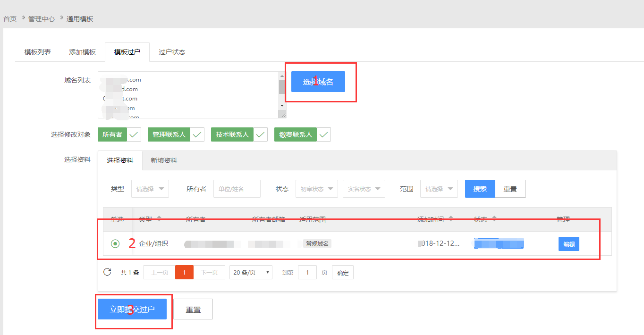Uncheck the 所有者 checkbox
644x335 pixels.
coord(134,134)
